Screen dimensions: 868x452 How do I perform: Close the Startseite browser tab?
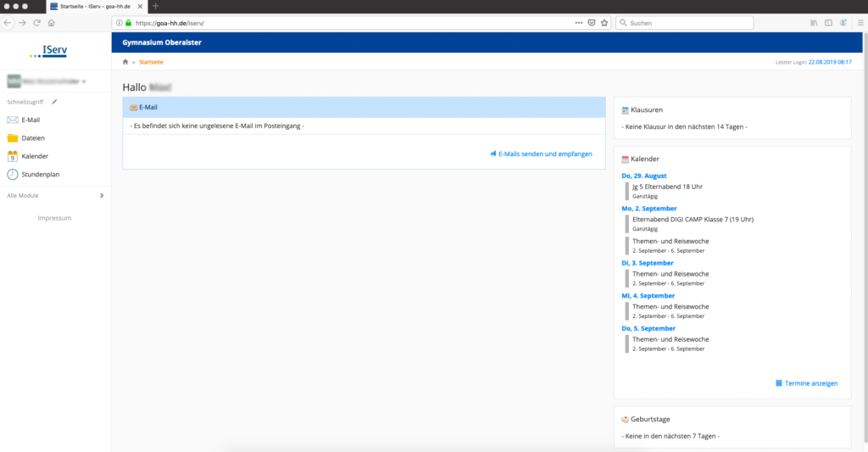point(140,7)
